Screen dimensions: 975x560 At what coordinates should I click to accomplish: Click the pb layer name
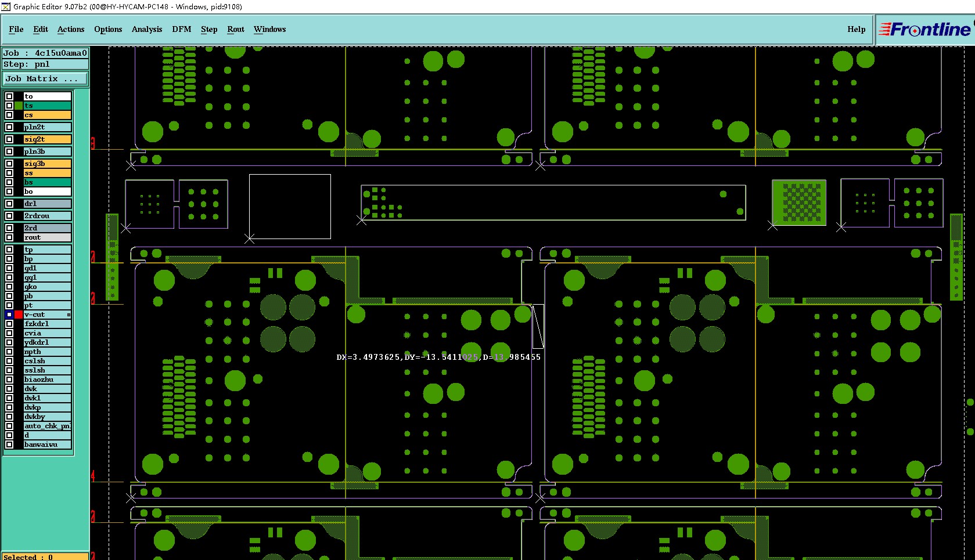tap(48, 296)
